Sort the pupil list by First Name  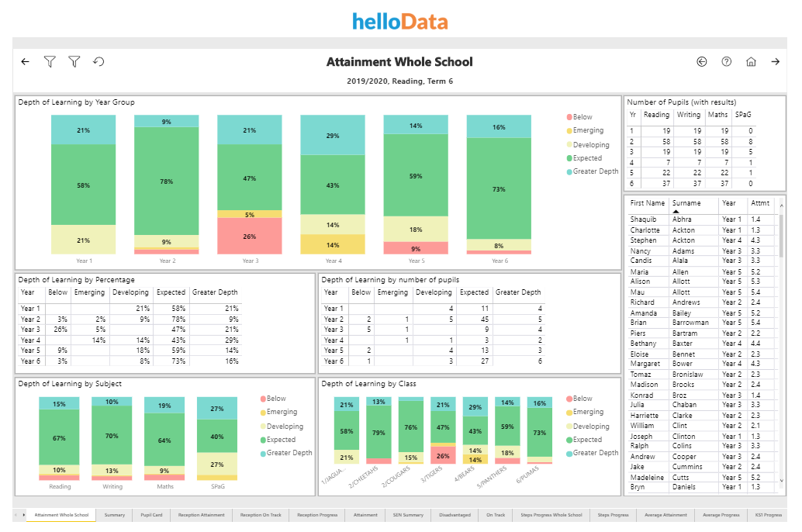point(649,203)
